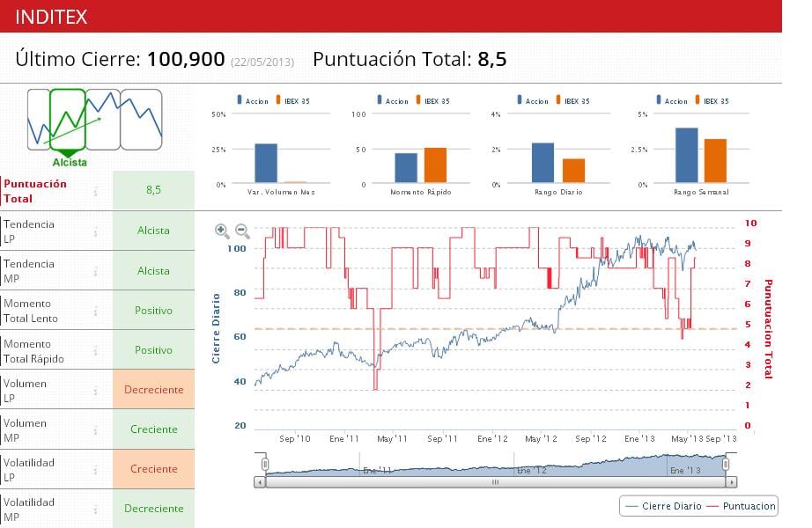Toggle Accion series in Rango Diario chart

pyautogui.click(x=532, y=100)
